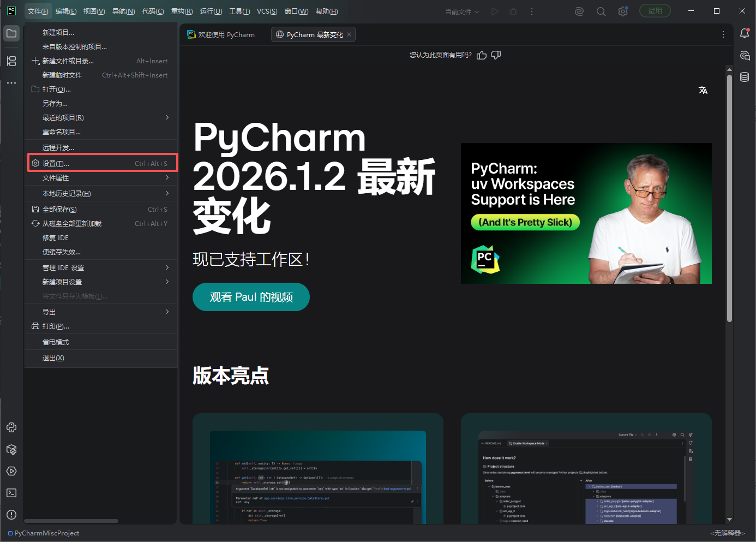Open the 当前文件 run configuration dropdown
The height and width of the screenshot is (542, 756).
pyautogui.click(x=462, y=11)
